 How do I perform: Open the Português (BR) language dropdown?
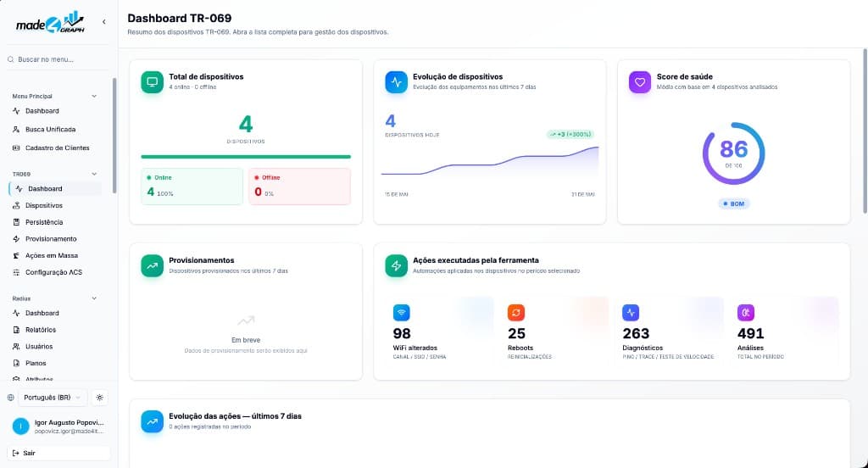click(x=52, y=398)
